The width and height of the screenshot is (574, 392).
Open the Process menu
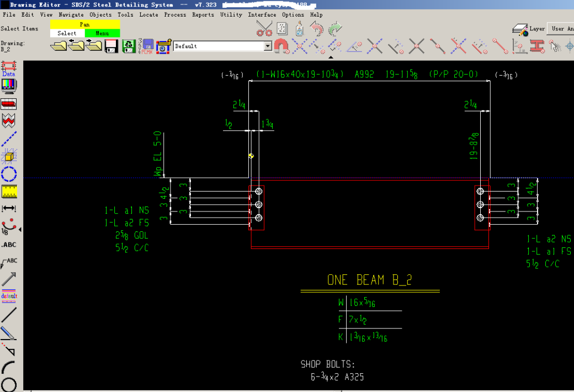pos(175,15)
